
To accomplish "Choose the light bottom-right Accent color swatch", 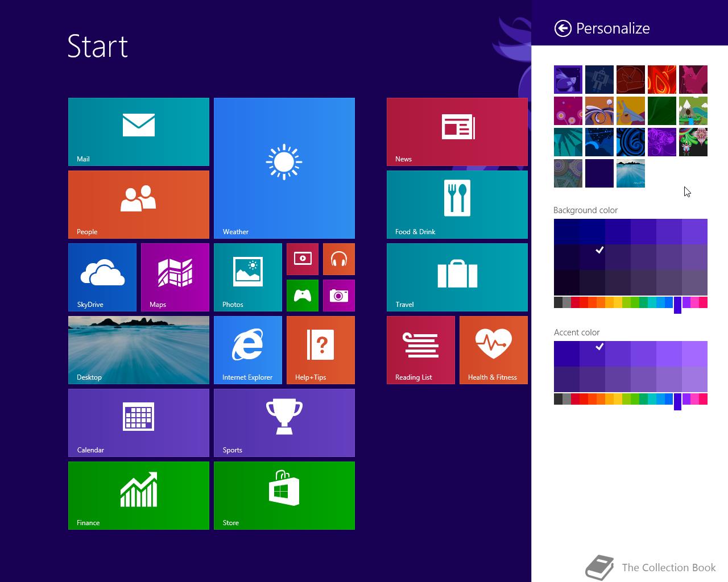I will [x=694, y=379].
